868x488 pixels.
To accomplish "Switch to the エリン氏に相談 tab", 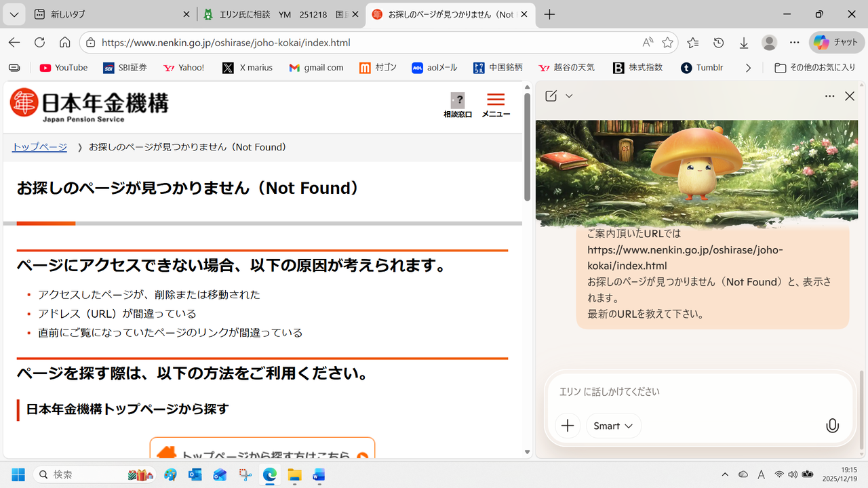I will click(281, 14).
